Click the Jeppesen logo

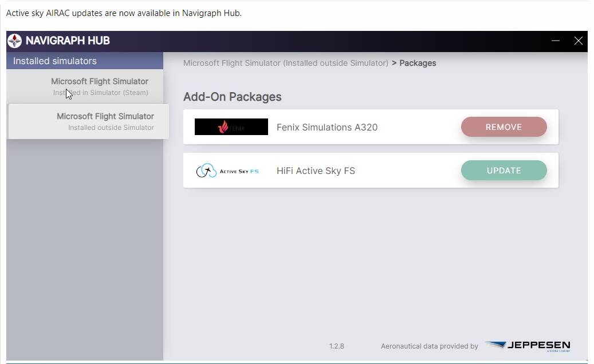[528, 346]
